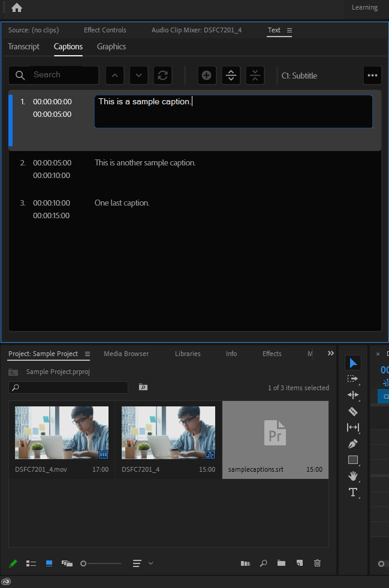Toggle the green pencil read/write project lock
The height and width of the screenshot is (588, 389).
(x=13, y=563)
